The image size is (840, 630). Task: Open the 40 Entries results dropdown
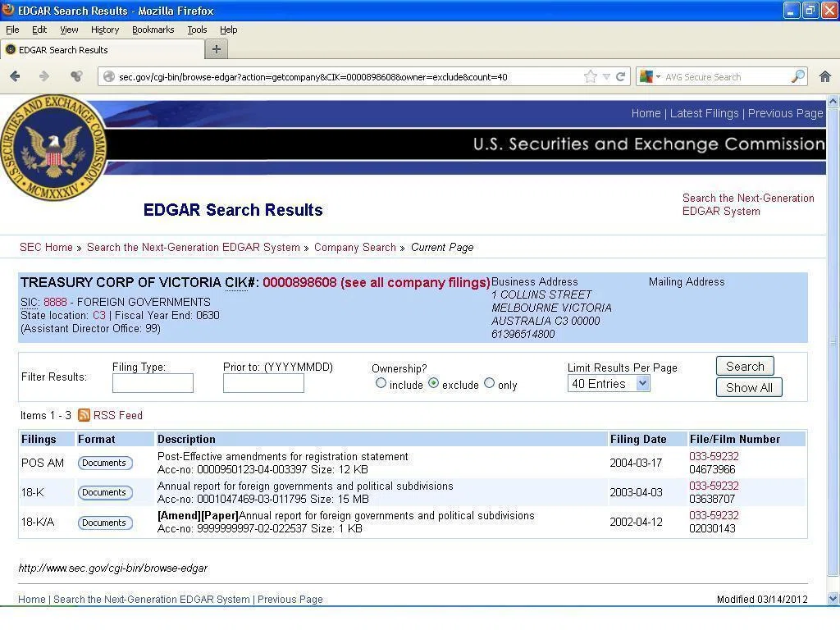click(609, 384)
